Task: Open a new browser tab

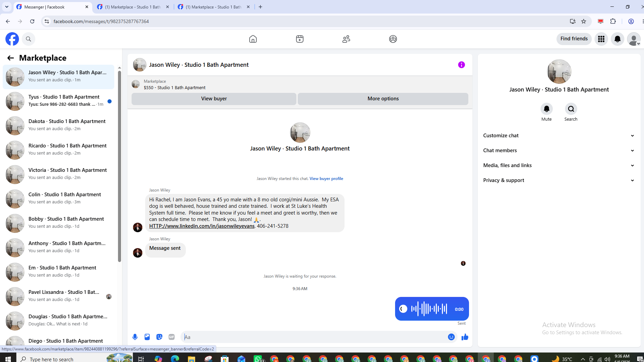Action: (x=260, y=7)
